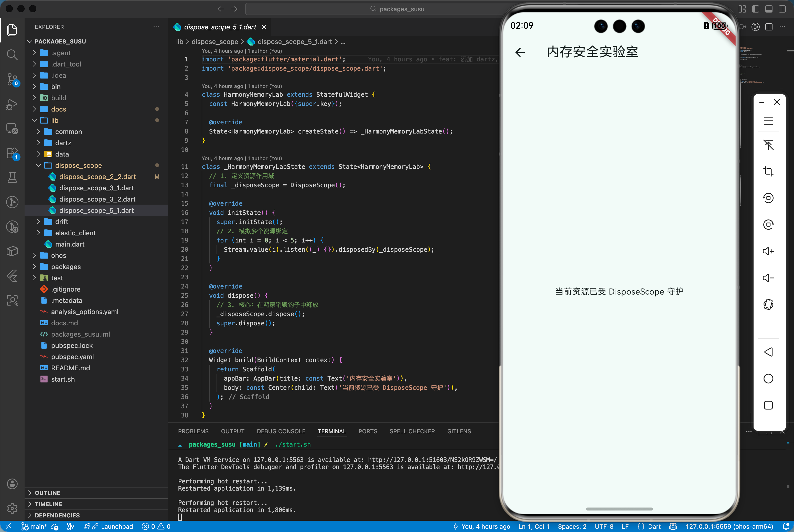Click the emulator volume up icon

[x=768, y=251]
